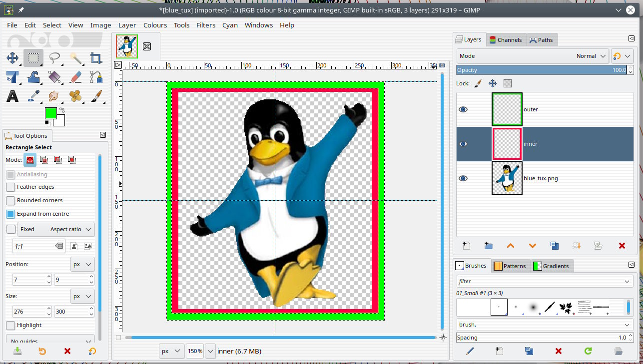
Task: Enable the Highlight checkbox
Action: coord(10,325)
